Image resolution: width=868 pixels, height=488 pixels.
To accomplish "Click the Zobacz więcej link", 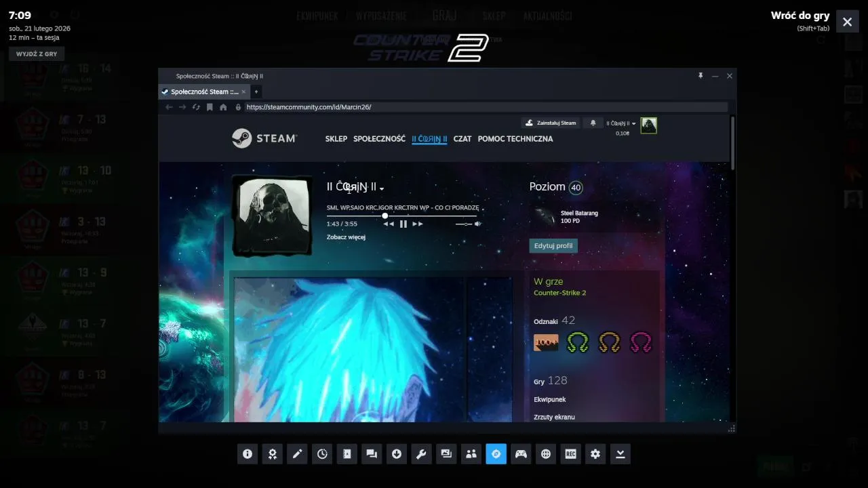I will coord(346,237).
